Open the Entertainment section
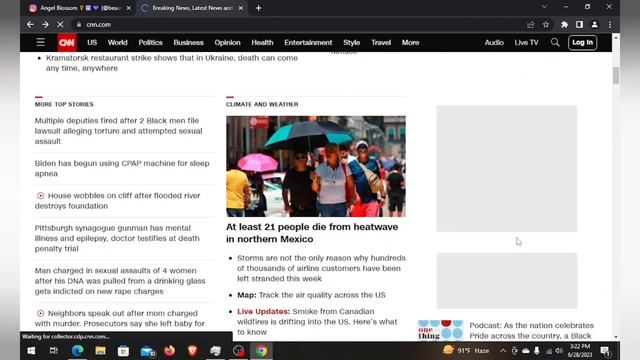This screenshot has height=360, width=640. (x=308, y=42)
